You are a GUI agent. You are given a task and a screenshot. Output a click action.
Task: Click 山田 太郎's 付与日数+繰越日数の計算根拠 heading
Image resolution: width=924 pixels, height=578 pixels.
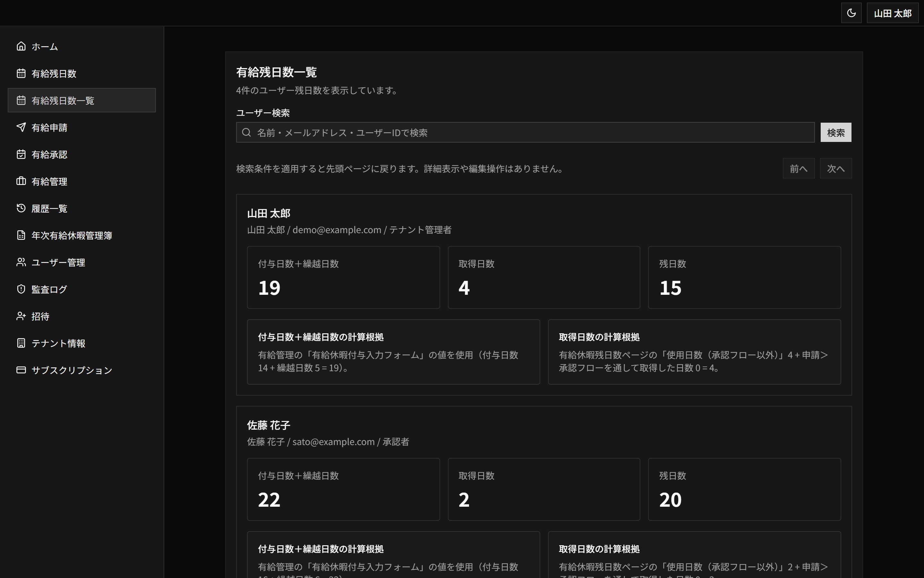tap(321, 337)
